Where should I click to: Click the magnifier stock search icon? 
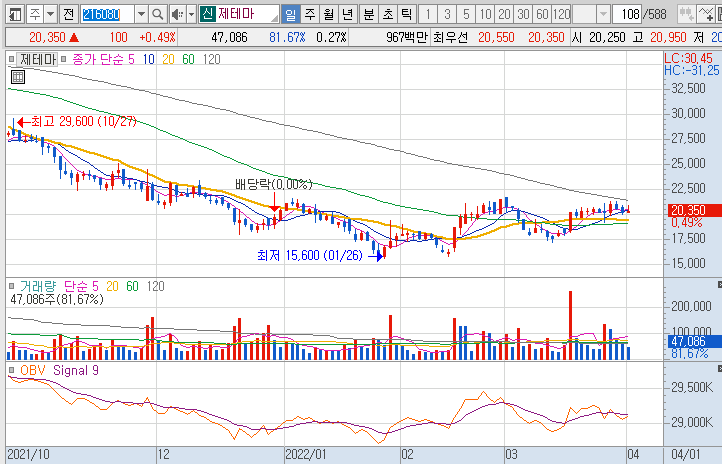point(157,15)
